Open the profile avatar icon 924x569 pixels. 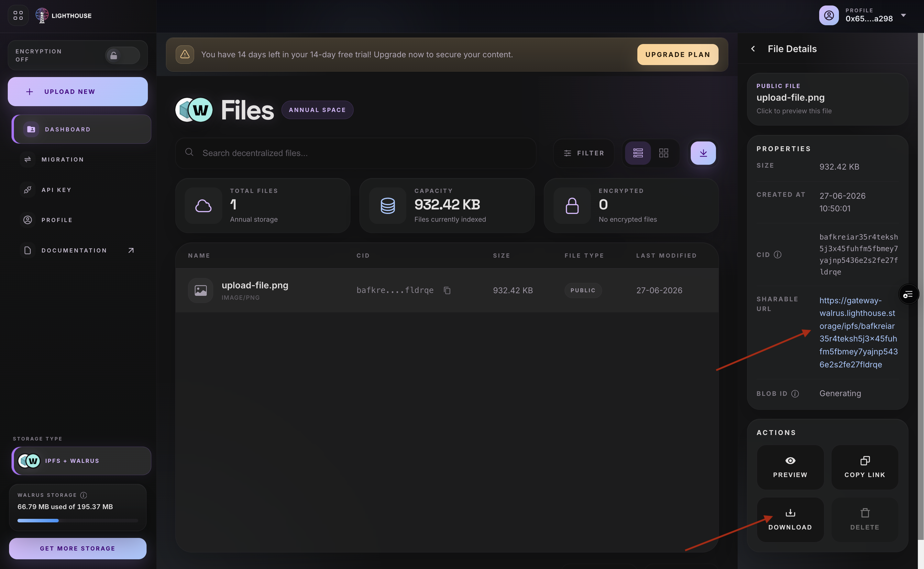pos(829,16)
